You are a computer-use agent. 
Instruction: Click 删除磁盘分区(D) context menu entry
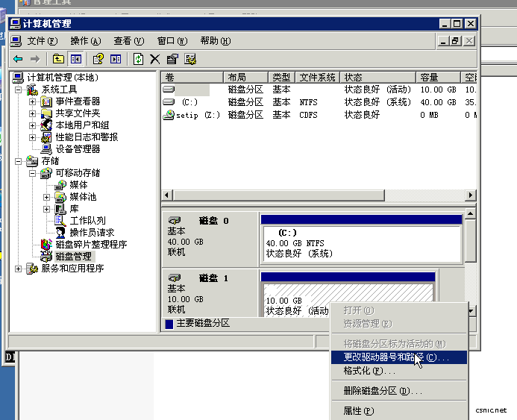(382, 391)
